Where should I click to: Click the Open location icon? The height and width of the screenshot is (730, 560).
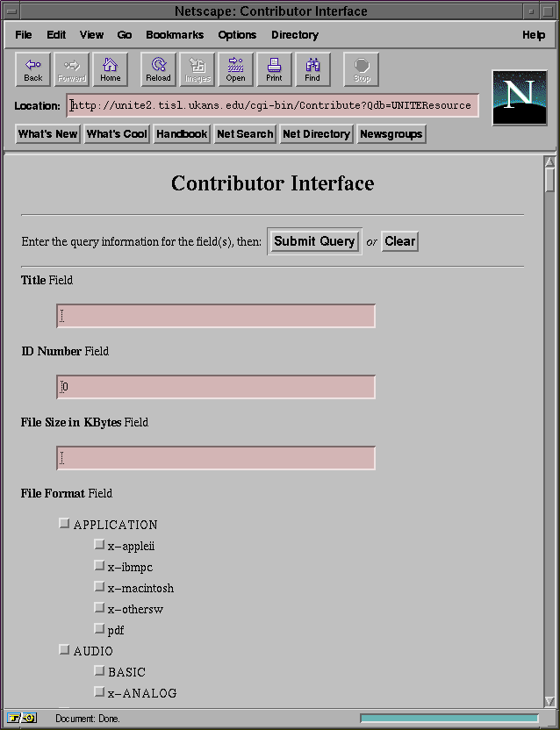[236, 69]
